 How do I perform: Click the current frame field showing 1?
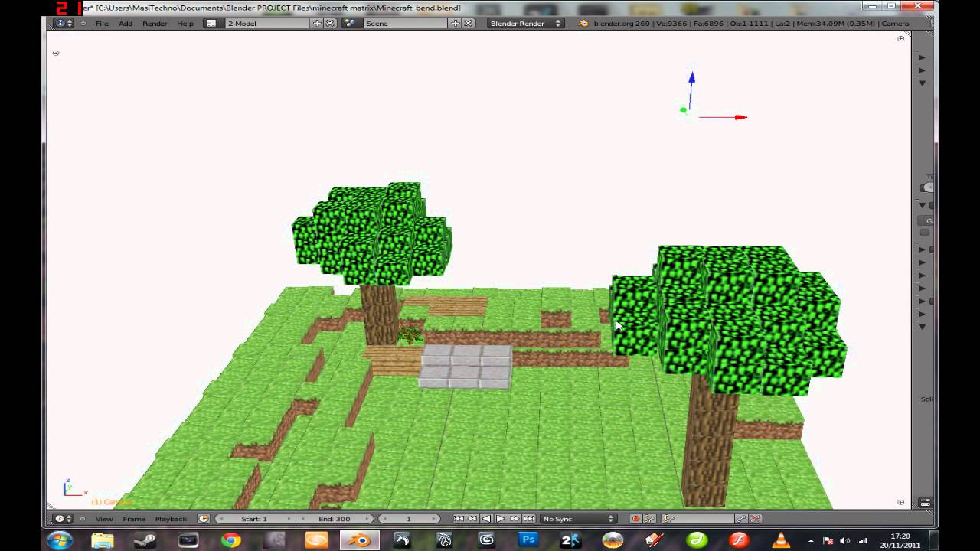click(x=409, y=518)
